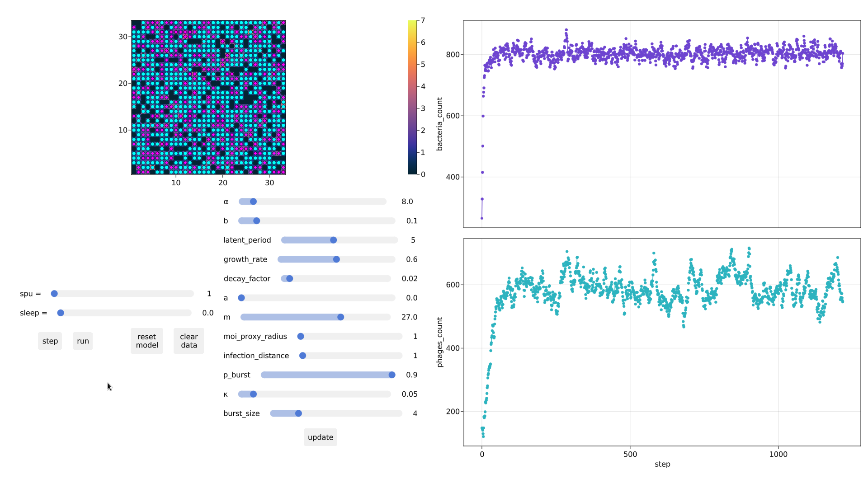The height and width of the screenshot is (488, 868).
Task: Click the decay_factor slider handle
Action: (x=290, y=279)
